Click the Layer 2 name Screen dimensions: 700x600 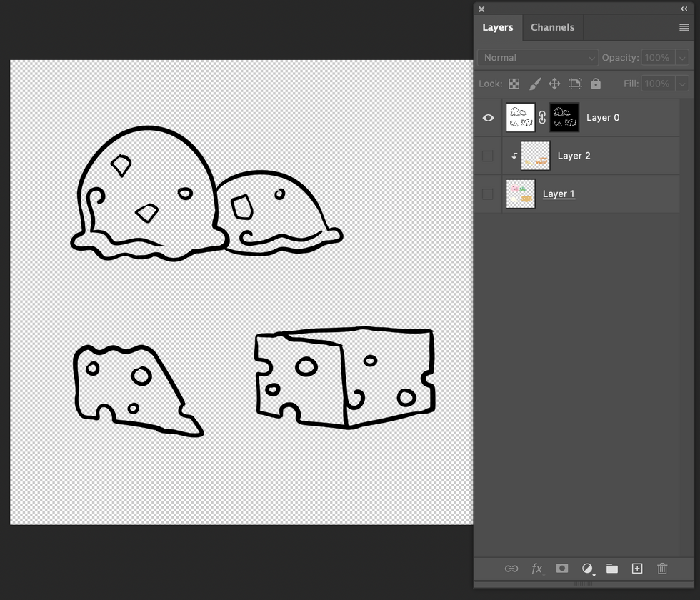pyautogui.click(x=574, y=156)
